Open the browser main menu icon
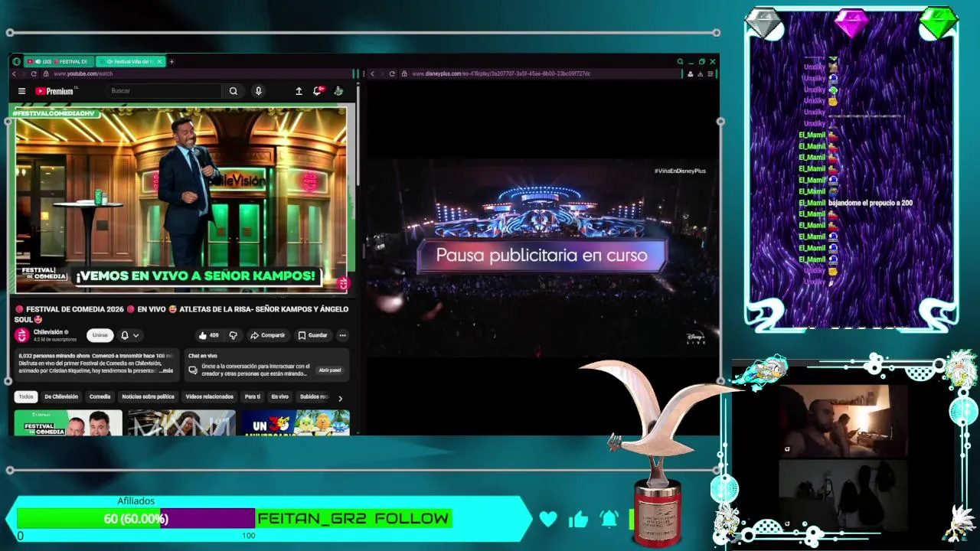 (710, 74)
